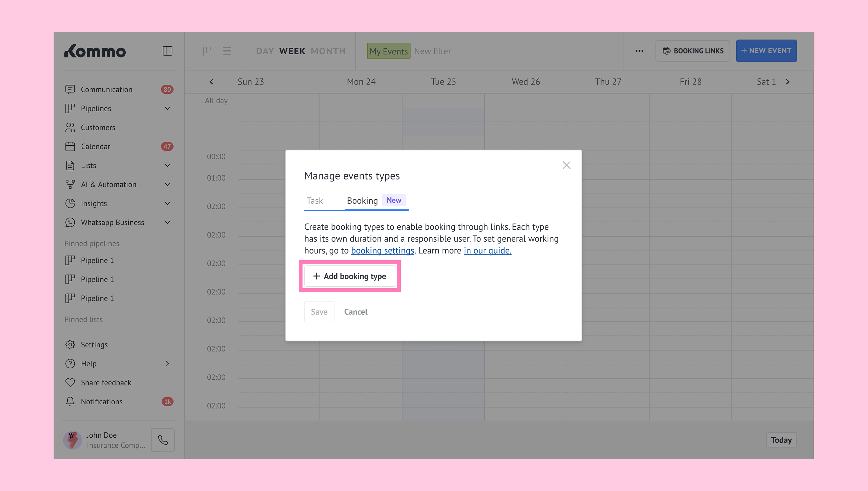Open the Communication menu item

119,89
